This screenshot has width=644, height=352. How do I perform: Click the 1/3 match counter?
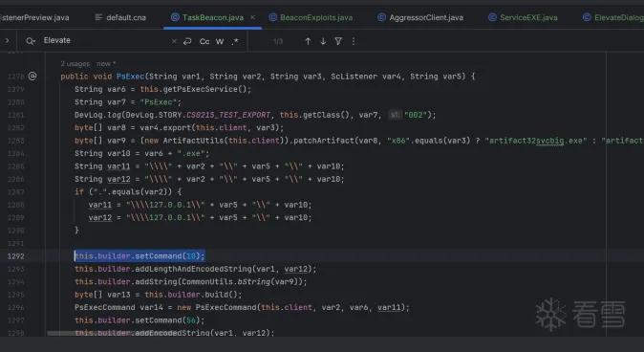tap(278, 41)
